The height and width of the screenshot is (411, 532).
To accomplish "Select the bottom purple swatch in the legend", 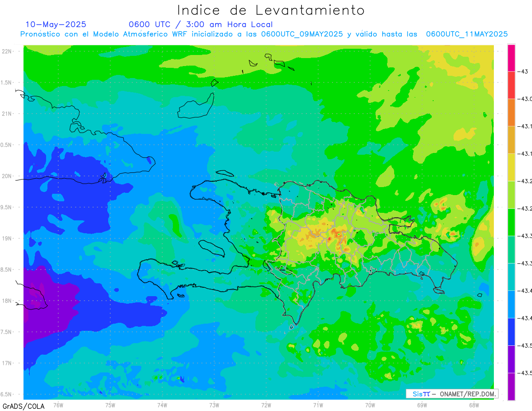I will coord(511,387).
